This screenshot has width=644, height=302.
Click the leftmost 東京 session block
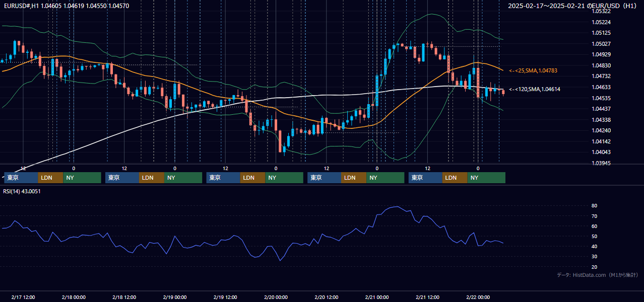coord(21,178)
